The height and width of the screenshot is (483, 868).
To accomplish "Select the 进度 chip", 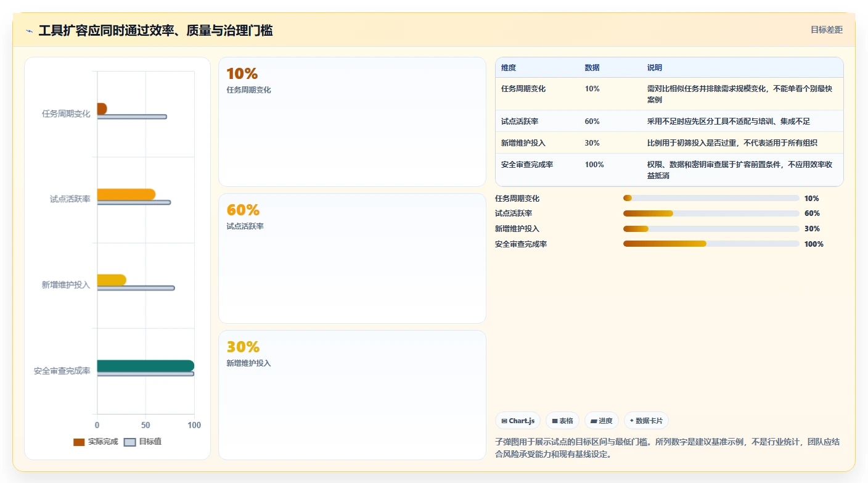I will [x=601, y=421].
